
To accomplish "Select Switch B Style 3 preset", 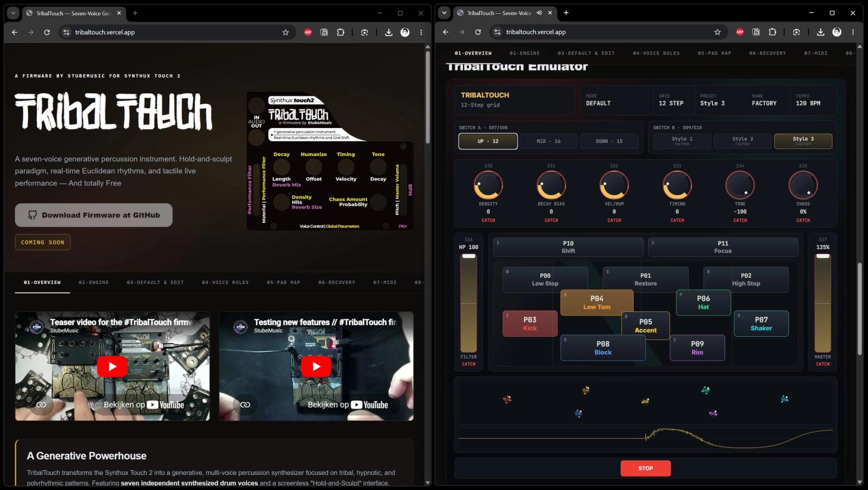I will pyautogui.click(x=803, y=141).
